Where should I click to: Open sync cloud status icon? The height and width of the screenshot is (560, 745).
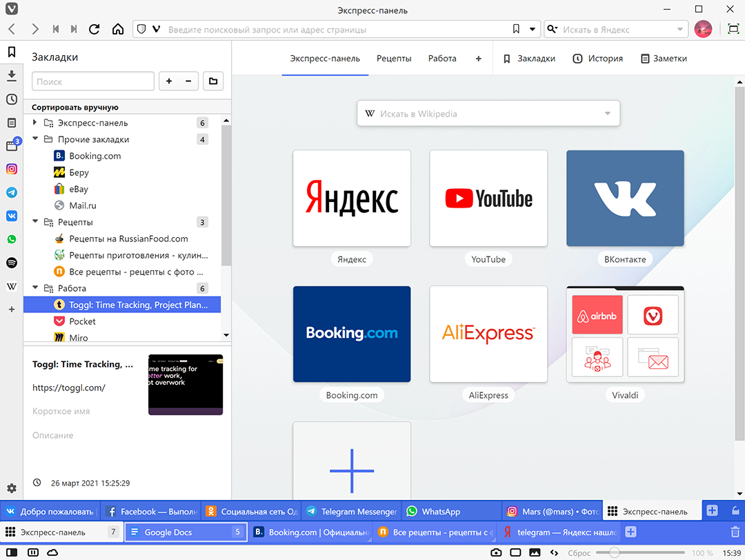coord(52,552)
